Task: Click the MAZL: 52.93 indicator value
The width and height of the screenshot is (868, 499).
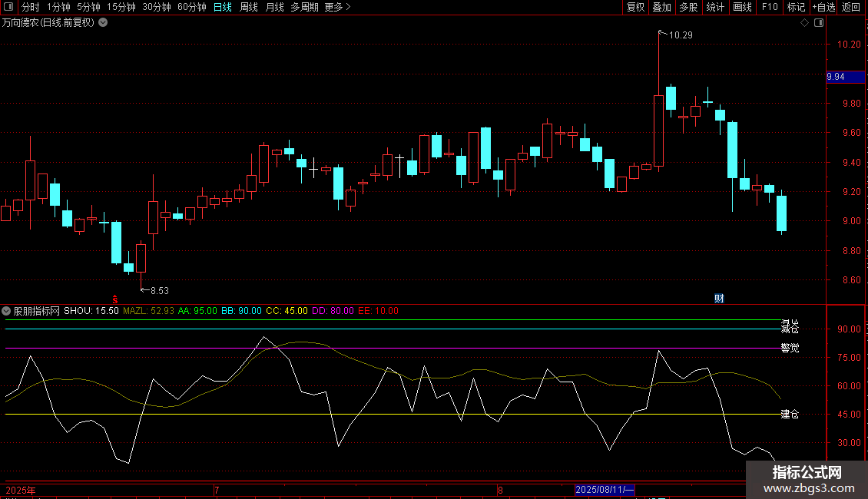Action: click(148, 311)
